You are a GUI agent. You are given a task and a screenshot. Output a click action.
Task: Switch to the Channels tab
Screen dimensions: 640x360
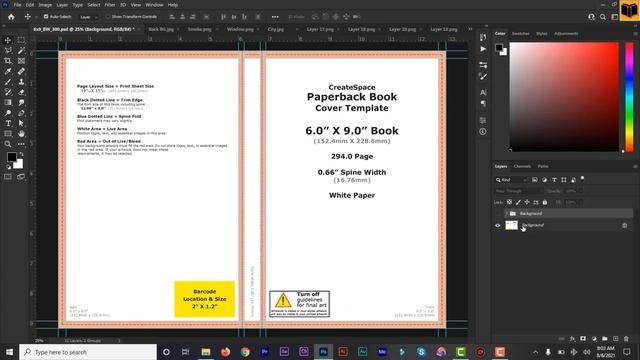[522, 166]
